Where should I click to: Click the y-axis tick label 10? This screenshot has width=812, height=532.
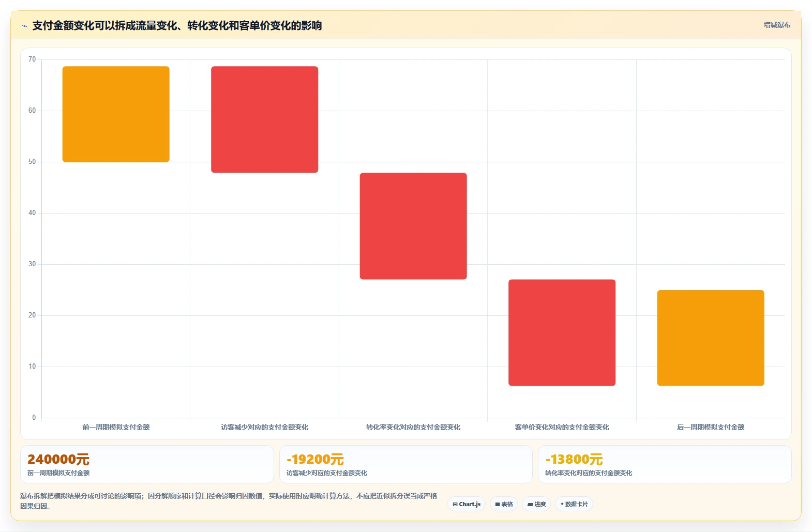(32, 367)
